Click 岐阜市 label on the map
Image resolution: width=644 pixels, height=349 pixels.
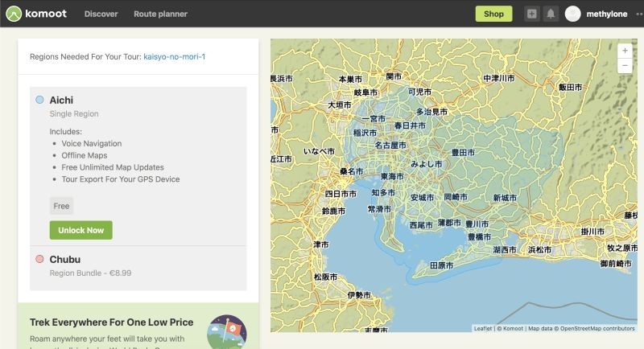point(365,92)
